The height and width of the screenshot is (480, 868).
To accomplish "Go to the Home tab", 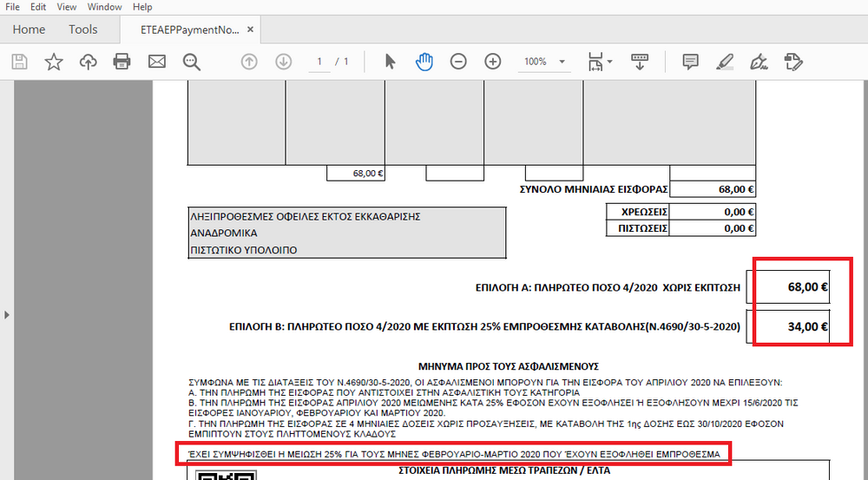I will (x=29, y=30).
